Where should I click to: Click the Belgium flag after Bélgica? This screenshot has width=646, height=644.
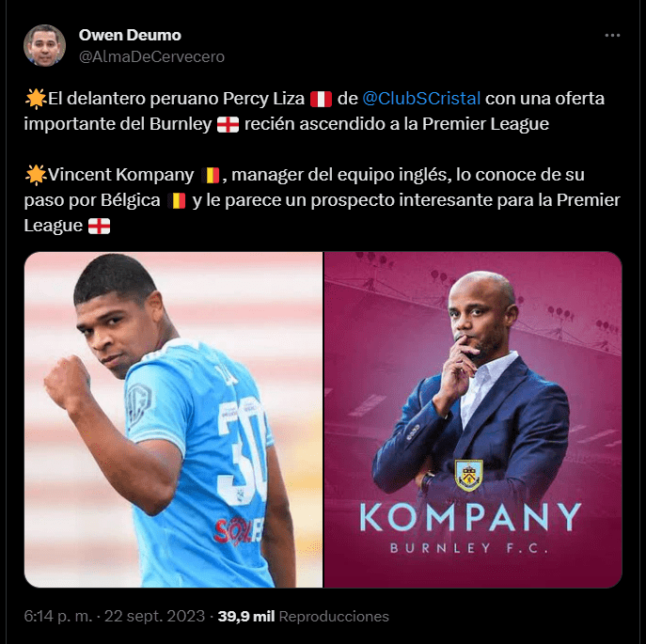(177, 201)
